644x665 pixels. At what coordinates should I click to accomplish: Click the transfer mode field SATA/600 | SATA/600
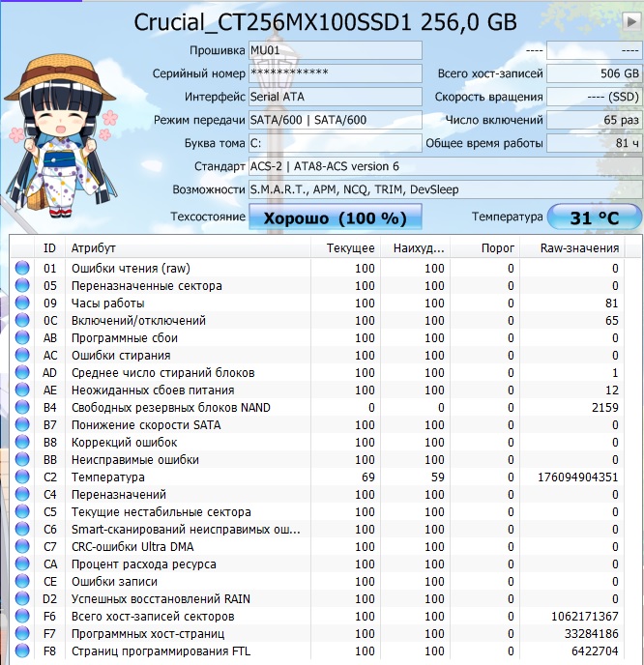[x=336, y=120]
